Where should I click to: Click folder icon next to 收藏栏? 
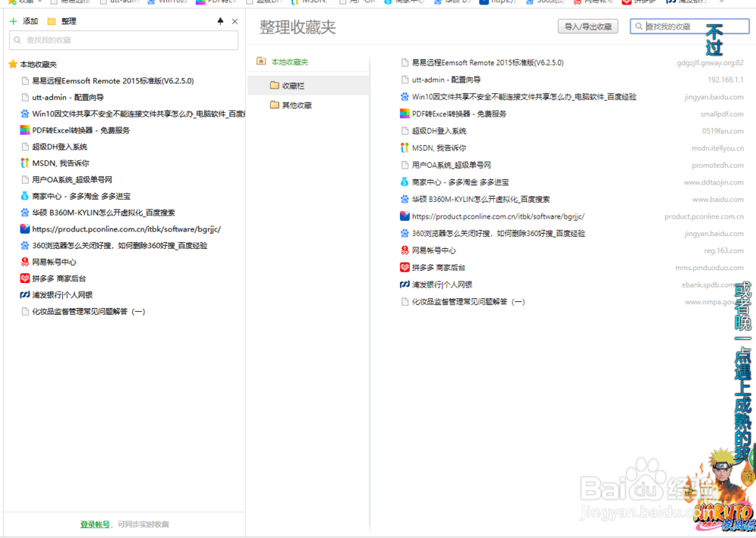click(275, 86)
